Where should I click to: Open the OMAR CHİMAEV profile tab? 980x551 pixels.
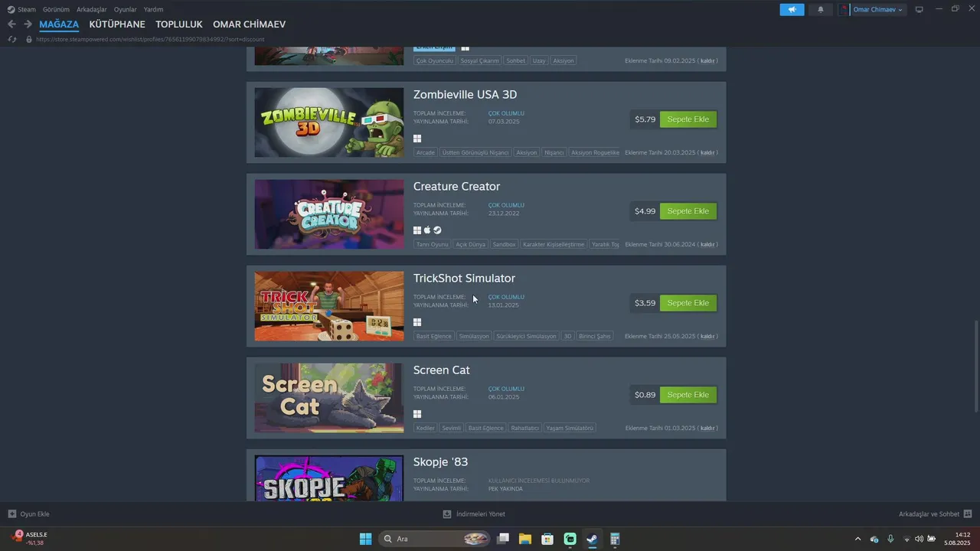[x=250, y=24]
